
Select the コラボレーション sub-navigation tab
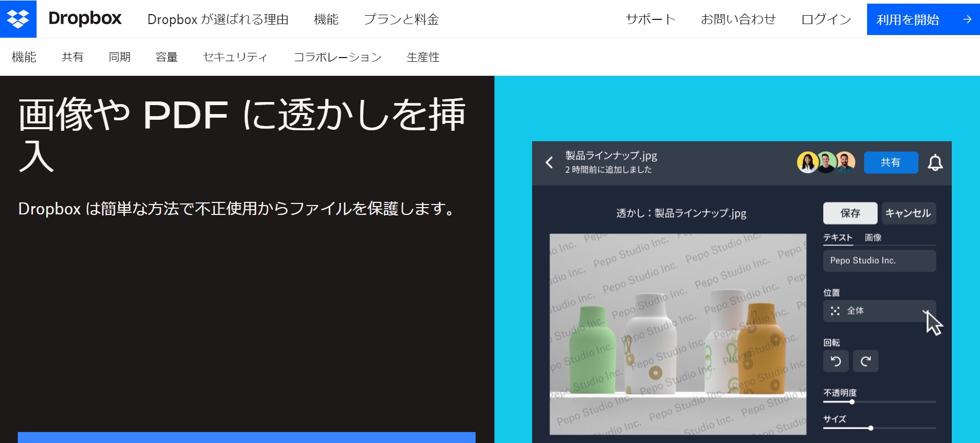pos(338,57)
